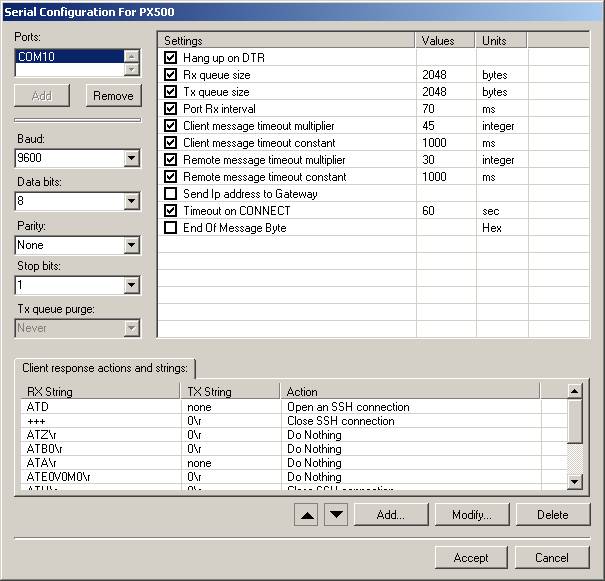605x581 pixels.
Task: Click response list scroll down arrow
Action: (x=574, y=481)
